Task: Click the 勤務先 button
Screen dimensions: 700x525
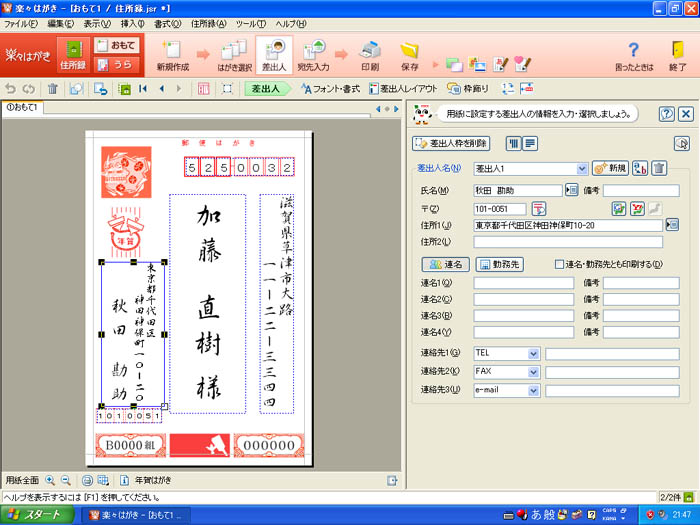Action: (500, 265)
